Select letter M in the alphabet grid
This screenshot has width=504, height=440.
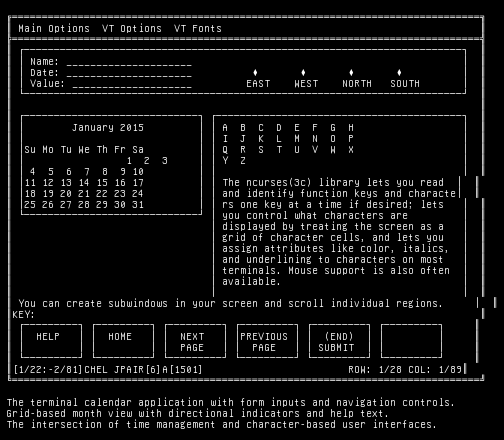point(297,139)
